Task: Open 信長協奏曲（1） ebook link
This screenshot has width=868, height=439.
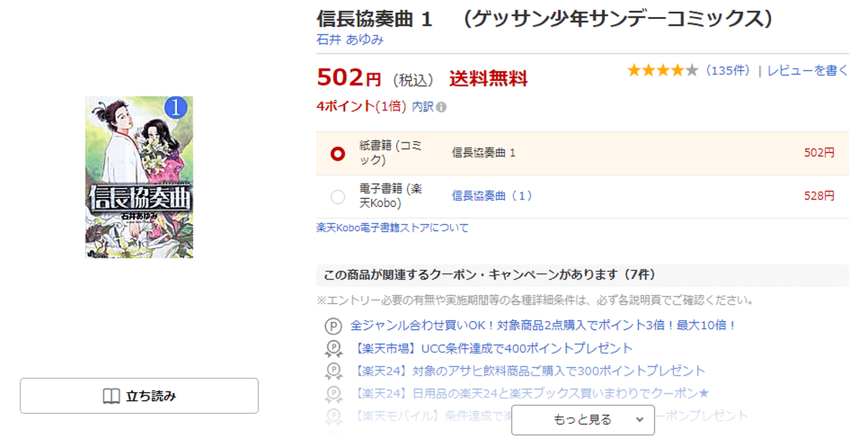Action: [492, 196]
